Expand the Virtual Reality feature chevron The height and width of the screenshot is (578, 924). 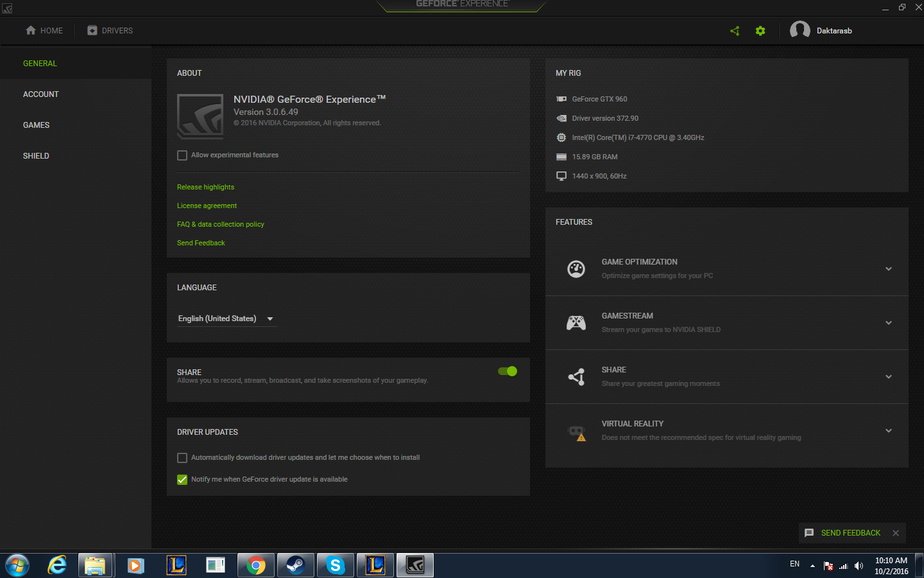point(889,431)
